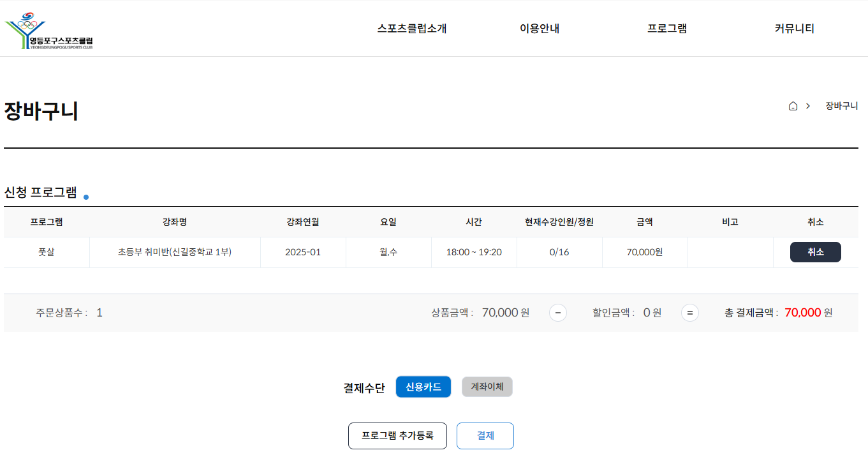Screen dimensions: 868x464
Task: Click the 초등부 취미반(신길중학교 1부) course name
Action: pyautogui.click(x=175, y=252)
